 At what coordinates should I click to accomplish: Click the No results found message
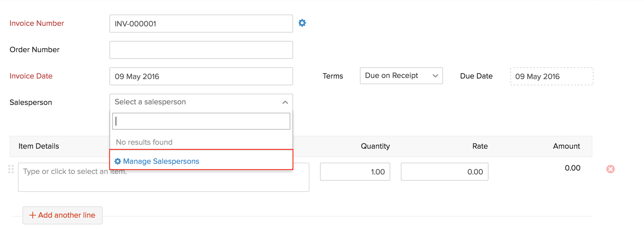pyautogui.click(x=144, y=142)
